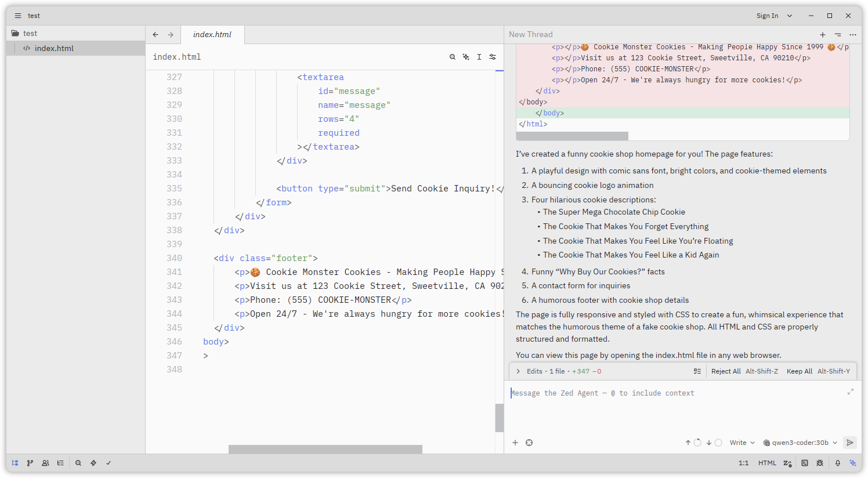Open the git panel icon
Screen dimensions: 868x478
click(30, 463)
